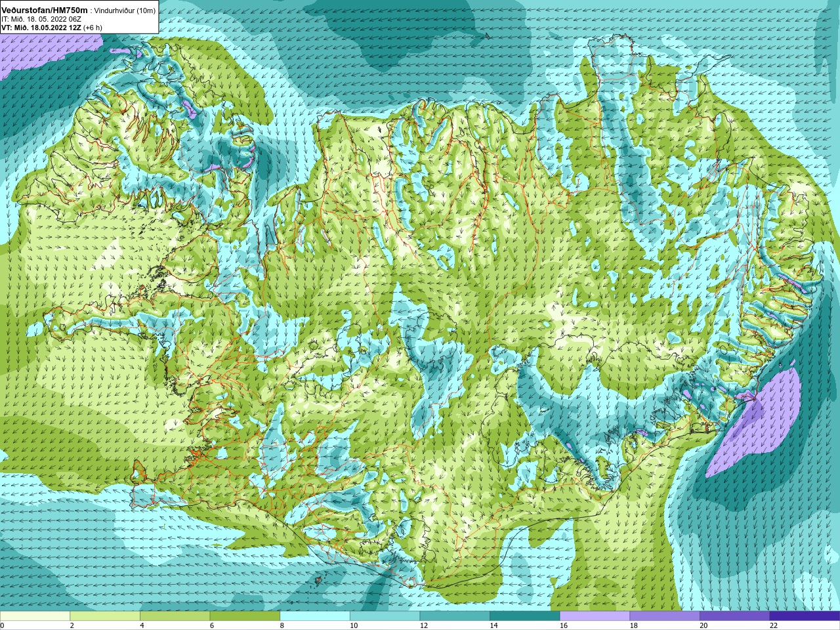Click the 10–12 cyan legend swatch
Image resolution: width=840 pixels, height=630 pixels.
pos(385,616)
